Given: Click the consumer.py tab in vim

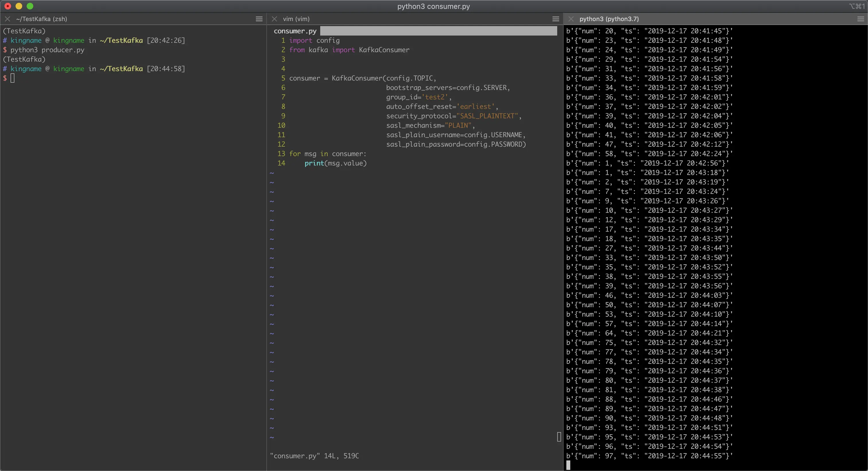Looking at the screenshot, I should pos(295,31).
